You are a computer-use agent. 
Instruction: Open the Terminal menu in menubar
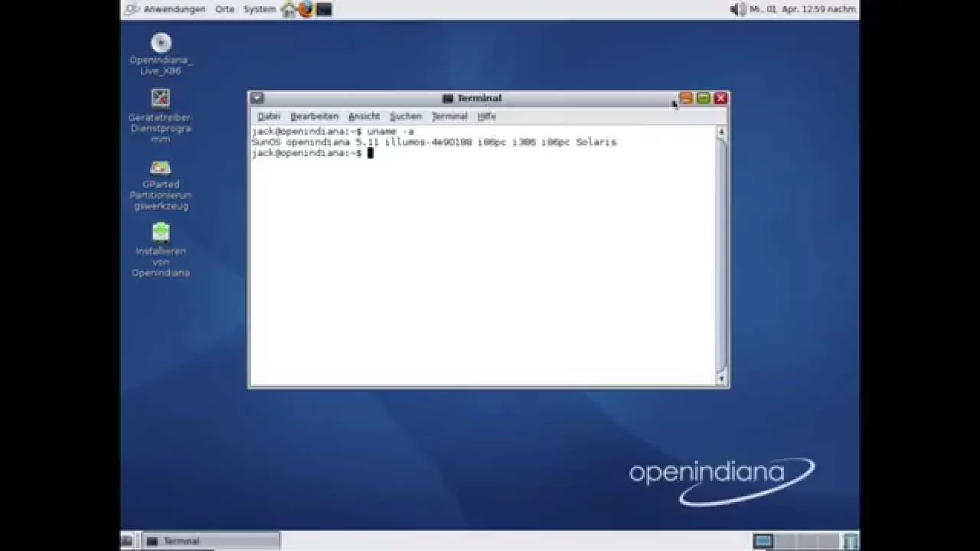[449, 116]
